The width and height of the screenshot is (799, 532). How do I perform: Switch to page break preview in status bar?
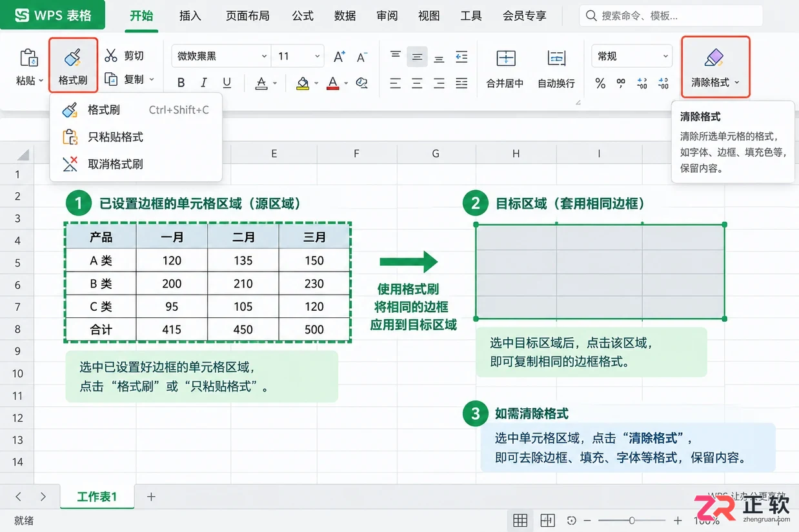point(548,520)
